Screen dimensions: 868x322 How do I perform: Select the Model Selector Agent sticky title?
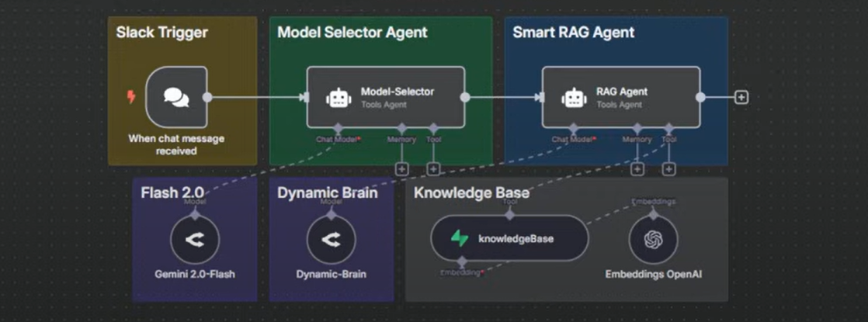click(x=352, y=32)
